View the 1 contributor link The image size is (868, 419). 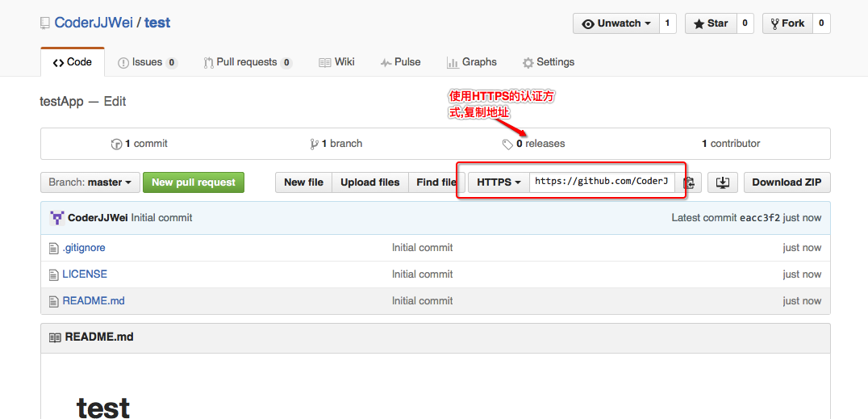point(731,144)
